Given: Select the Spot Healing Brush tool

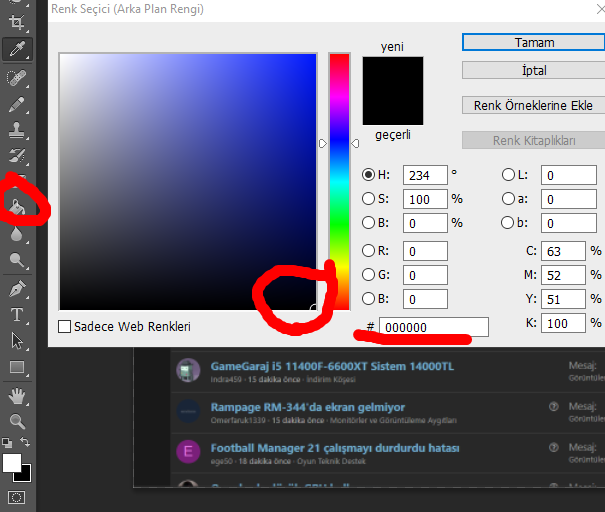Looking at the screenshot, I should (x=17, y=78).
